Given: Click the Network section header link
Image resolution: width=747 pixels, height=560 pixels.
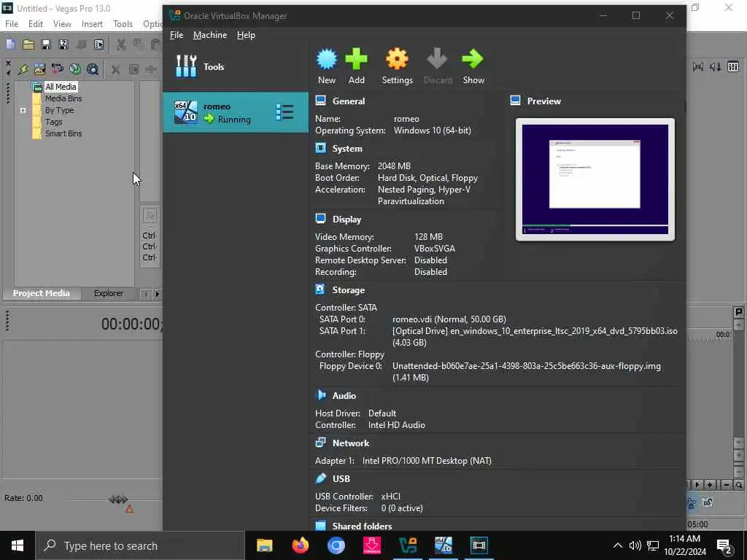Looking at the screenshot, I should 351,443.
